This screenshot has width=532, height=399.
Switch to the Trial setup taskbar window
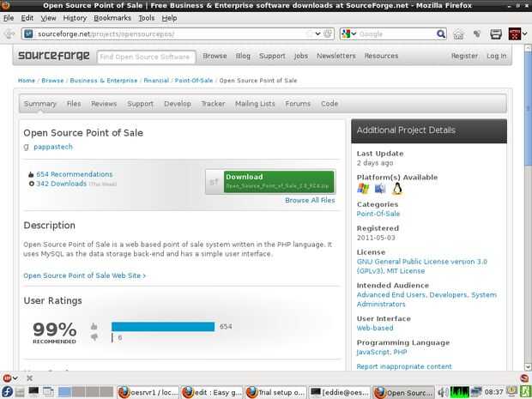pos(275,392)
